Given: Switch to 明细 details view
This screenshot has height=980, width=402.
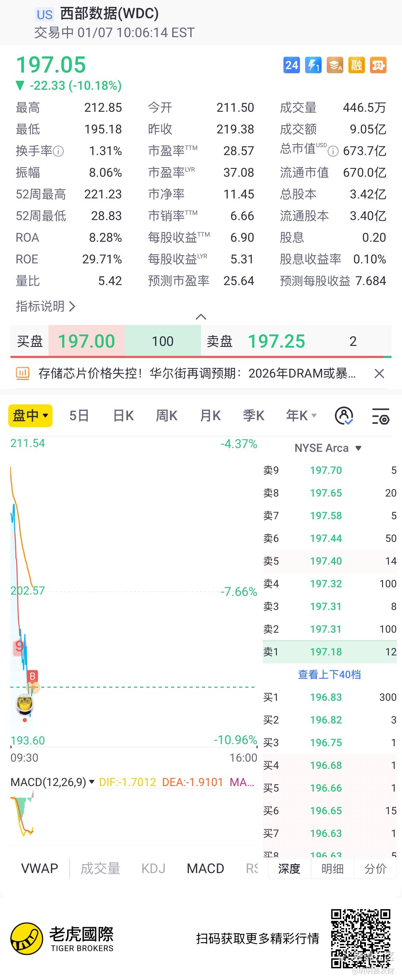Looking at the screenshot, I should pyautogui.click(x=333, y=869).
